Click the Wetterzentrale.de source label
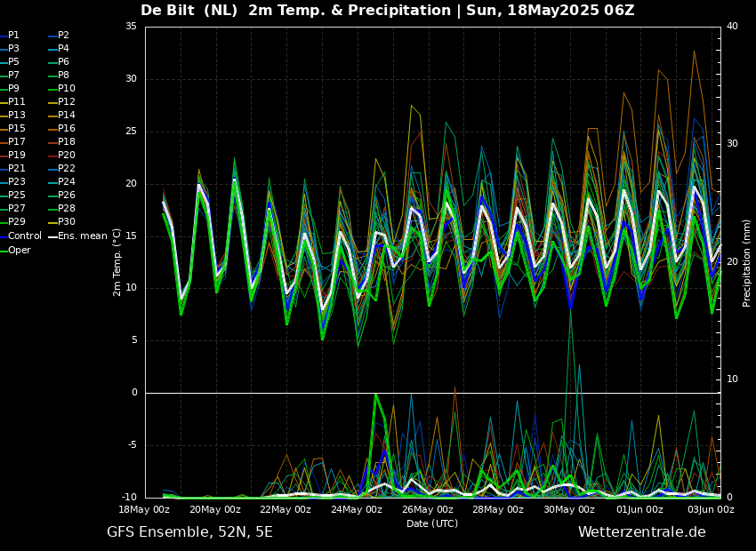The height and width of the screenshot is (551, 756). click(x=642, y=532)
